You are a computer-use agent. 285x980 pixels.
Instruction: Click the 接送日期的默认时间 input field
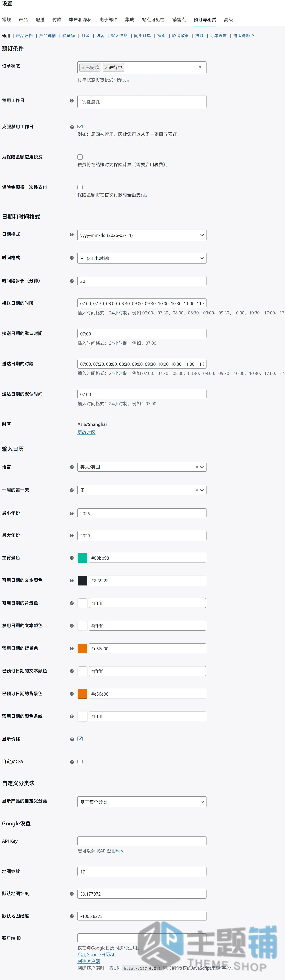[x=142, y=334]
